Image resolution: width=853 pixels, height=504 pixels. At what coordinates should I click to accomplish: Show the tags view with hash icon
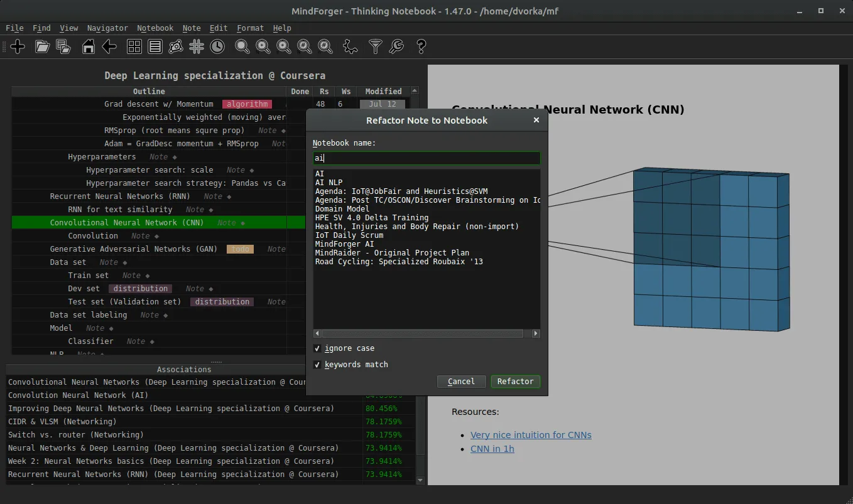point(197,46)
